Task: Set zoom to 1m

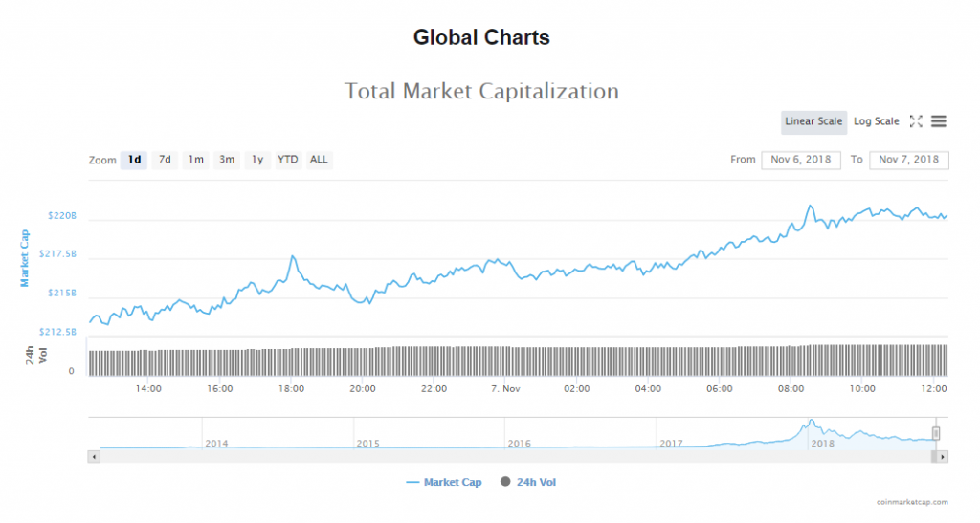Action: pyautogui.click(x=195, y=160)
